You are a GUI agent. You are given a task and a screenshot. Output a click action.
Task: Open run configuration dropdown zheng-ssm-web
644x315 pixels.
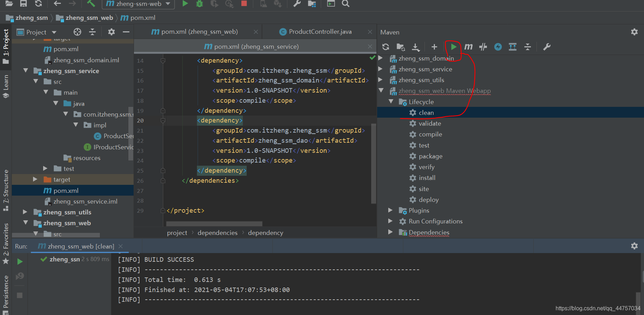138,4
